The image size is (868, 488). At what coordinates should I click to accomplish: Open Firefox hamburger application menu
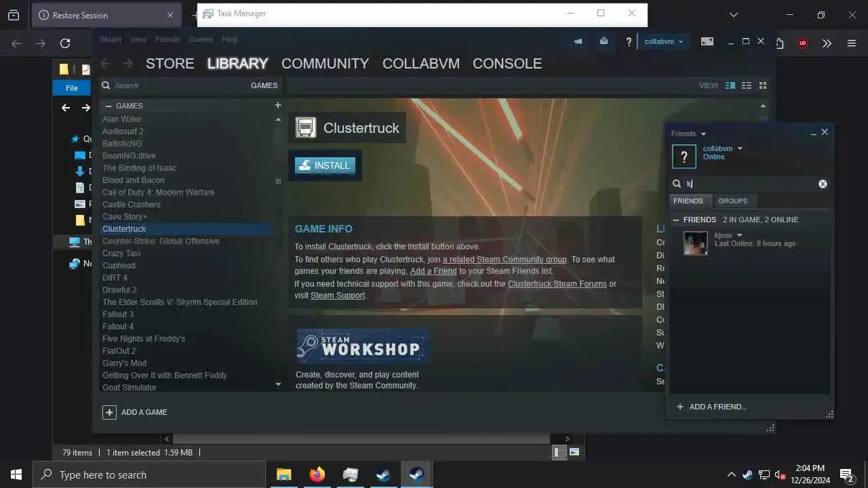(852, 43)
